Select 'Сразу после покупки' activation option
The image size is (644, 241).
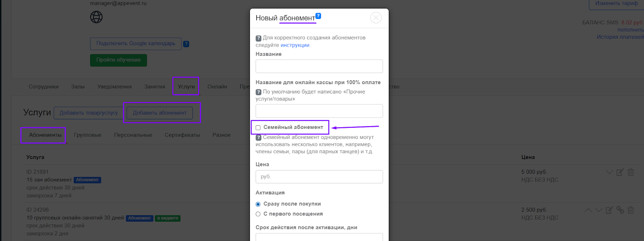coord(258,204)
